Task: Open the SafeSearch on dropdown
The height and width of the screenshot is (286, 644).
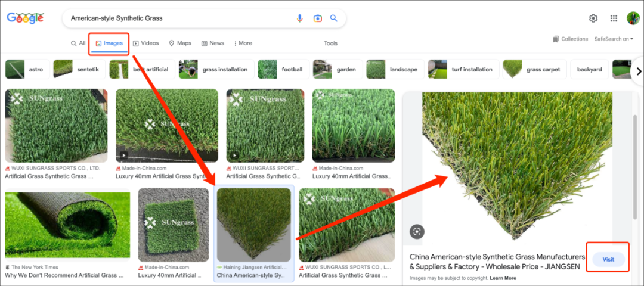Action: click(614, 39)
